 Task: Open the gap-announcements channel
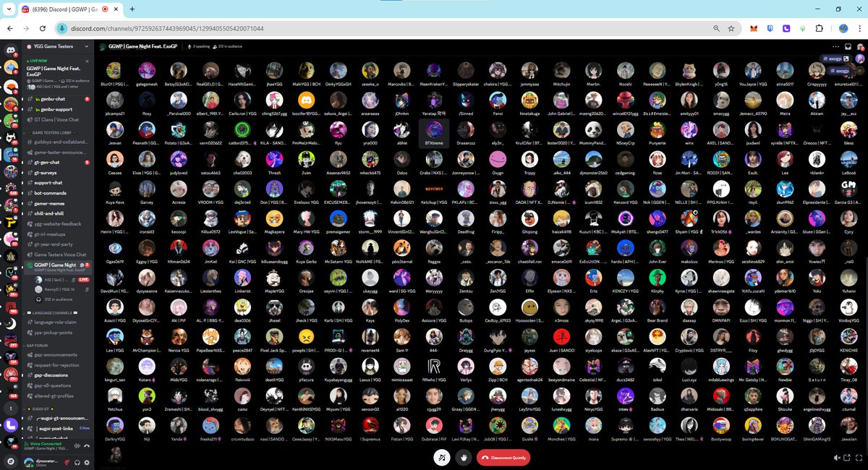[59, 355]
